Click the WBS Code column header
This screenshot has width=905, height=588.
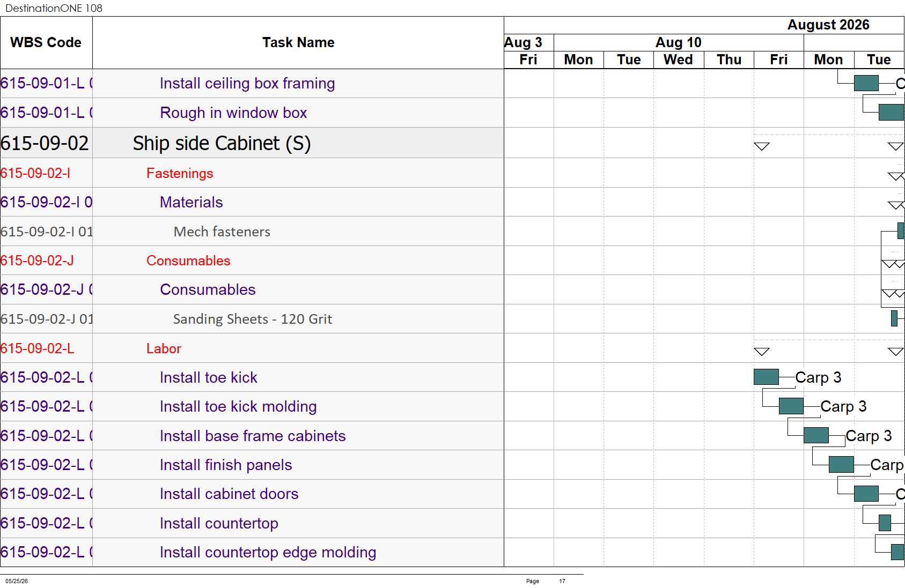click(x=46, y=42)
